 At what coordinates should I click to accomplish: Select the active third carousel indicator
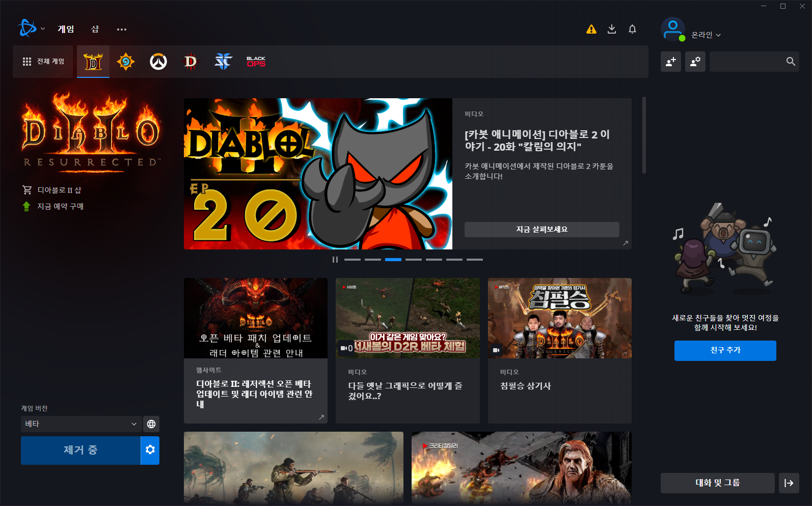393,260
